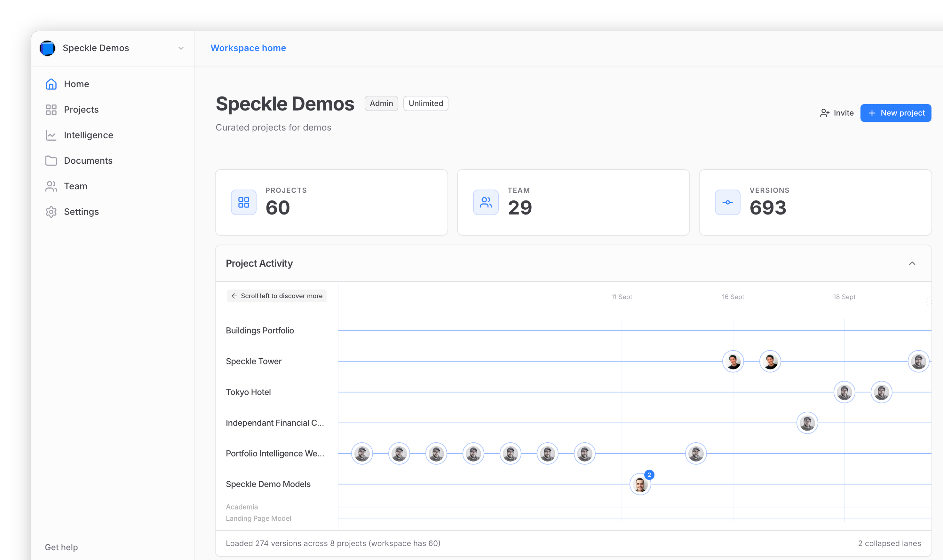Select the 16 Sept date marker
The height and width of the screenshot is (560, 943).
(x=733, y=297)
